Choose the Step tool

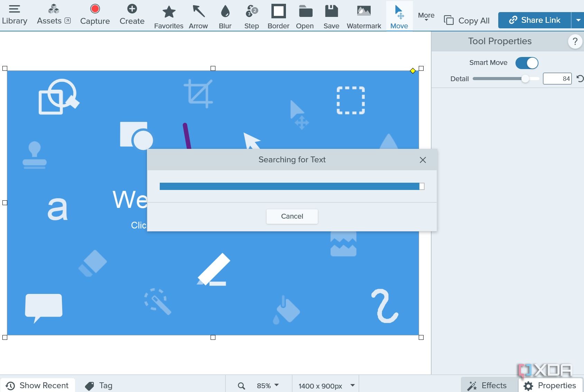pyautogui.click(x=251, y=14)
